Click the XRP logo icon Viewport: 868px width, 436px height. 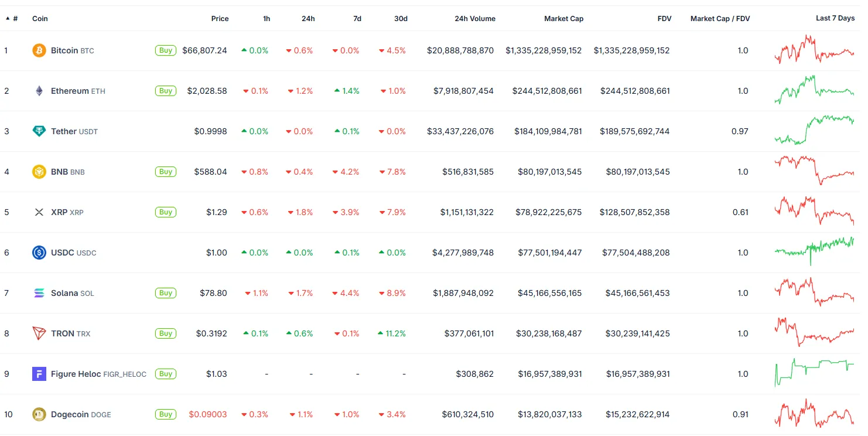coord(39,212)
